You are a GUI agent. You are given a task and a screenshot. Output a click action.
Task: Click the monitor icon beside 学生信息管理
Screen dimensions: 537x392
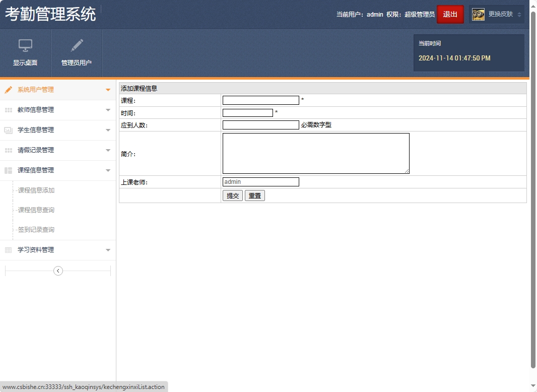[x=8, y=129]
